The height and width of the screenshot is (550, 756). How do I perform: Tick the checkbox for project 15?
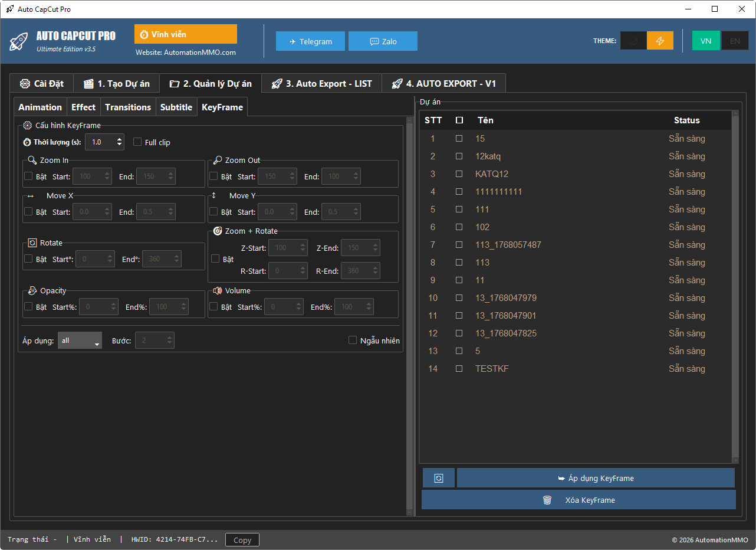pos(459,139)
